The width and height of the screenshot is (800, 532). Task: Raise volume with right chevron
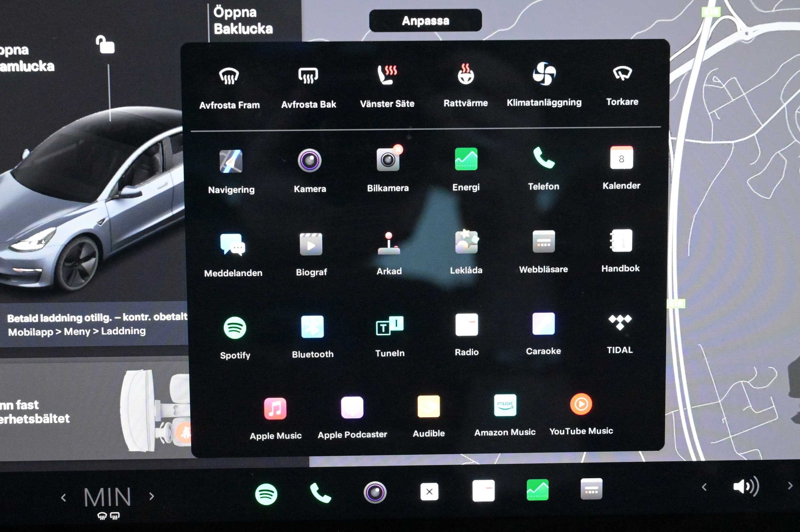point(790,486)
